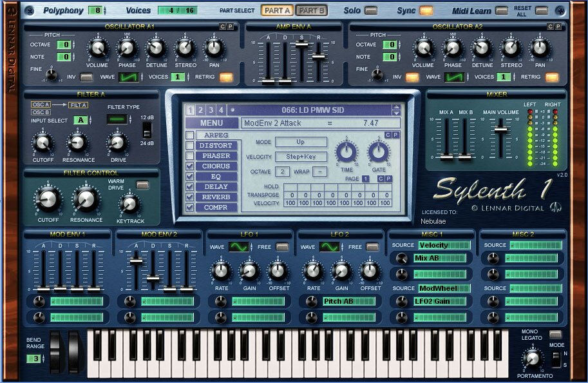The width and height of the screenshot is (588, 383).
Task: Disable the Delay effect checkbox
Action: [190, 186]
